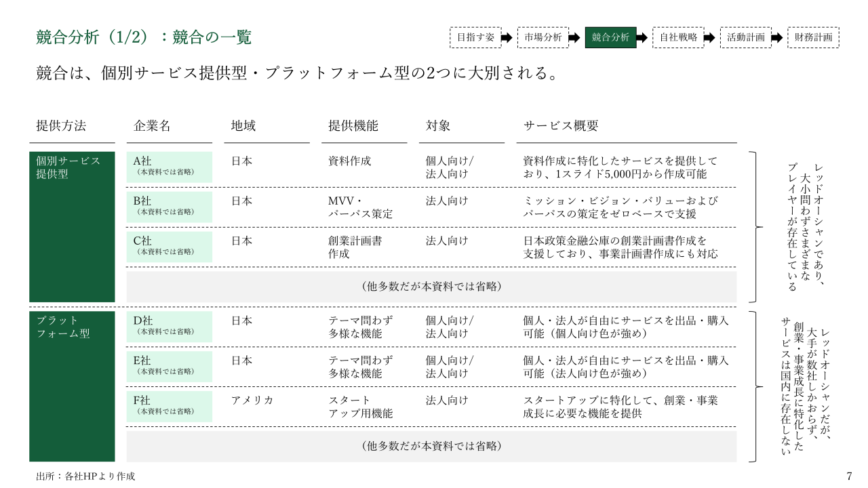Click the D社 company cell
This screenshot has width=868, height=488.
click(170, 327)
